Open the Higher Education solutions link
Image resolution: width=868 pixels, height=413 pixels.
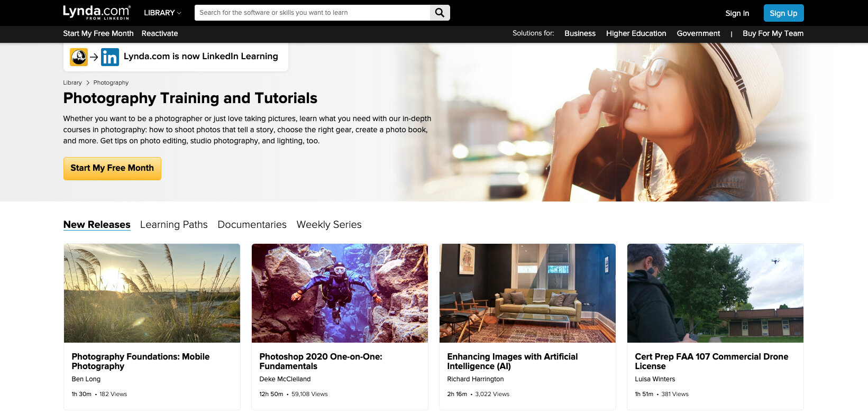(636, 33)
